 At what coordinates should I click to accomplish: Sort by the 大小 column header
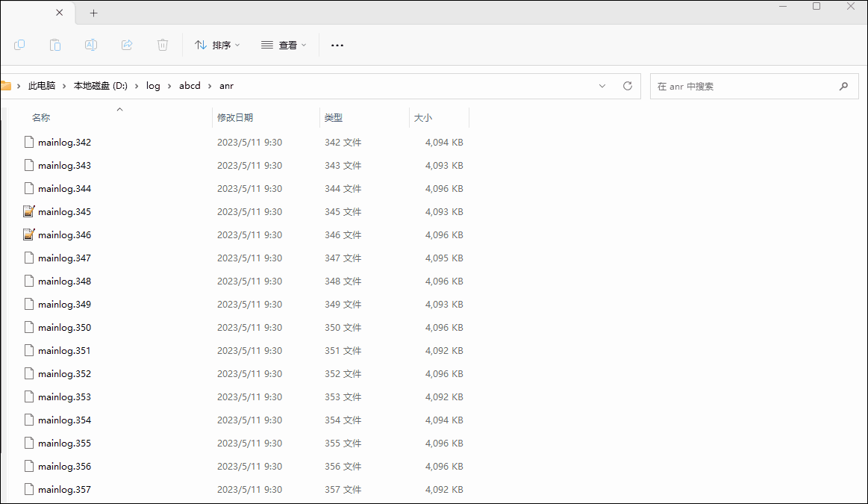tap(423, 118)
